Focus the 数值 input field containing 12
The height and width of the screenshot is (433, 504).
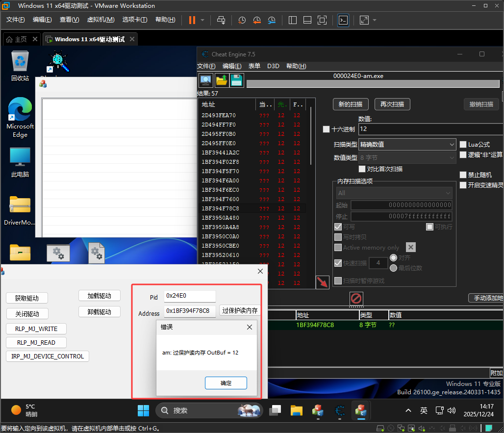click(x=431, y=129)
